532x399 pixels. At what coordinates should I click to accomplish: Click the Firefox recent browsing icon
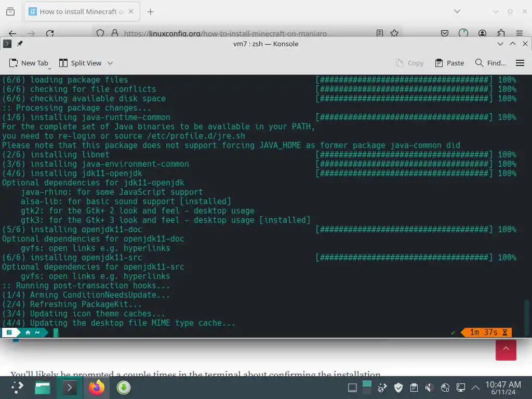coord(10,11)
